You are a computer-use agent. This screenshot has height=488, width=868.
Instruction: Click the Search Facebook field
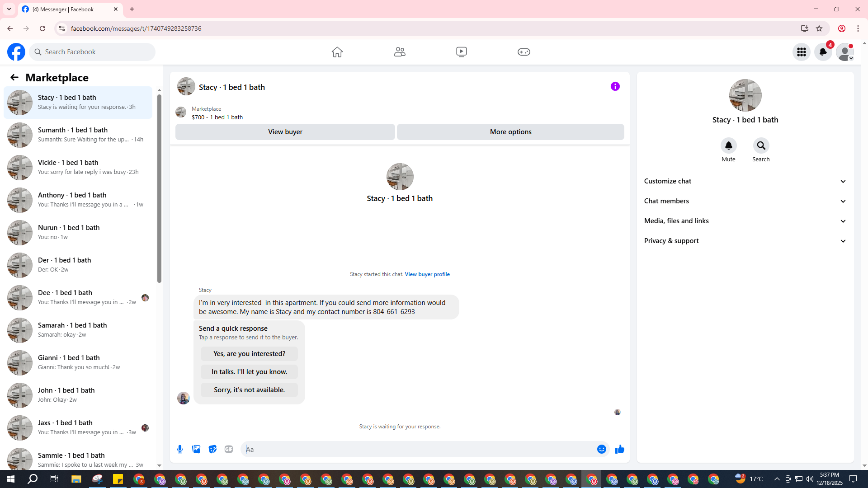tap(93, 52)
